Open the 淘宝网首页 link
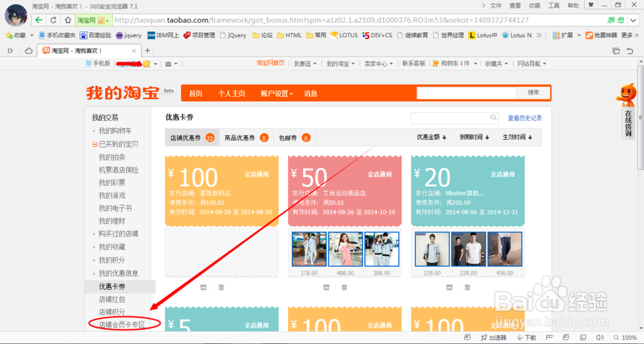 click(x=270, y=63)
